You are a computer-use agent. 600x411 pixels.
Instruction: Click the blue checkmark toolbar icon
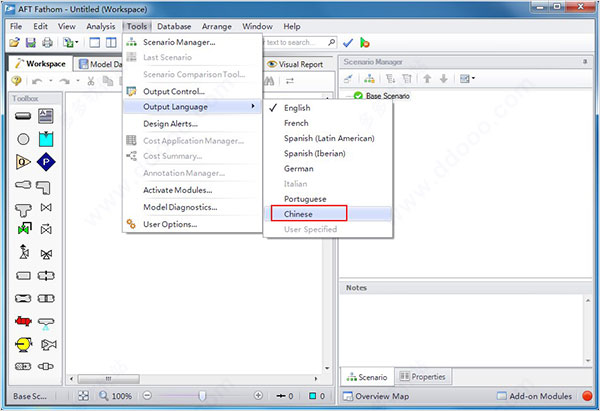tap(348, 43)
